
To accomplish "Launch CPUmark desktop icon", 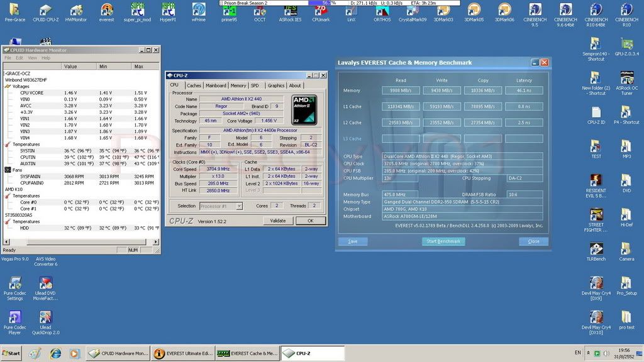I will [321, 14].
